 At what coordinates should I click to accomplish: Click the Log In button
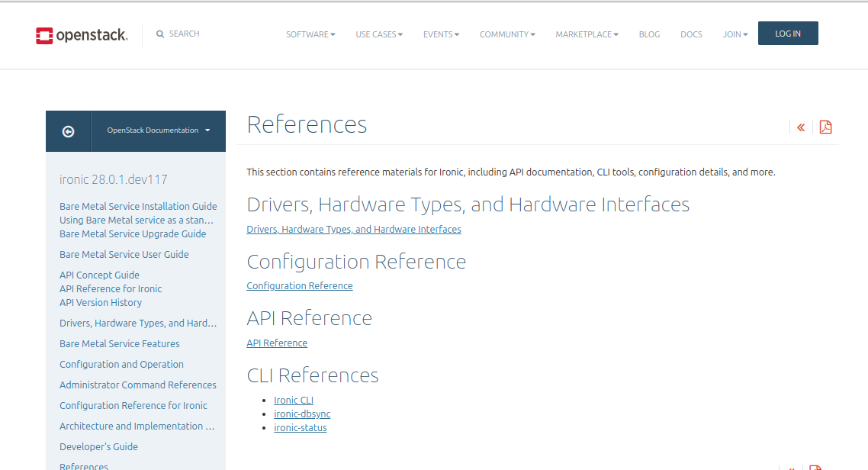pos(788,34)
